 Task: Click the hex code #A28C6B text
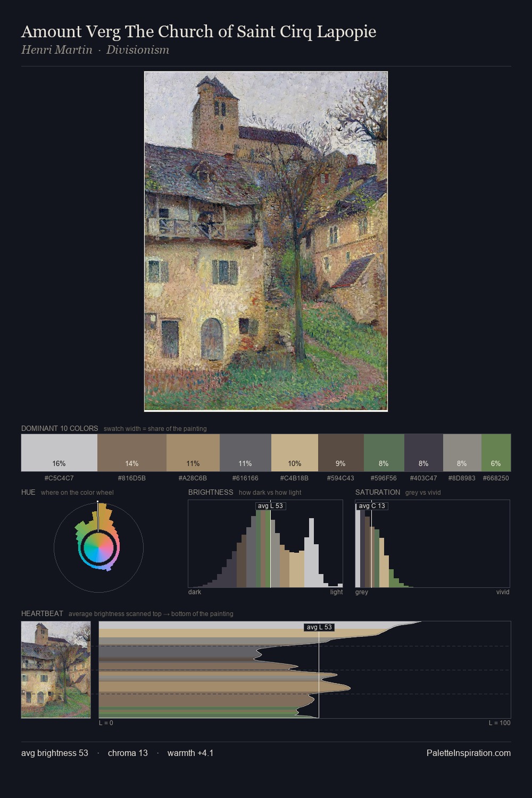pos(193,478)
